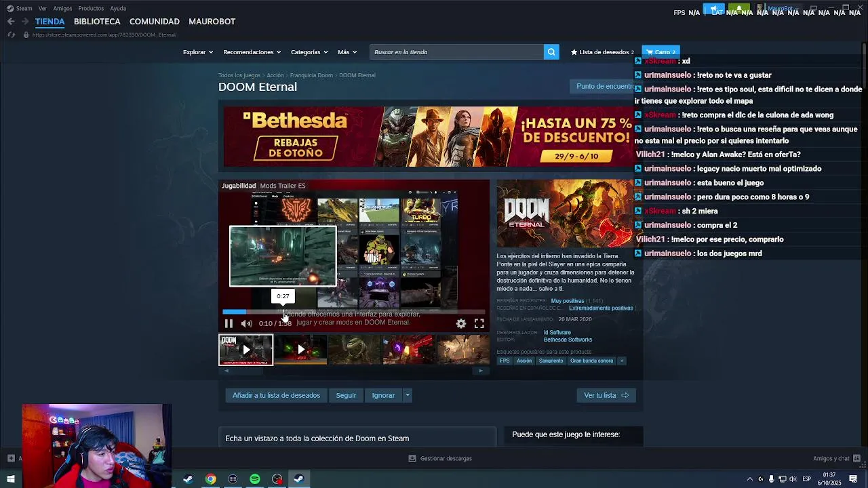Mute the trailer with the speaker icon
The height and width of the screenshot is (488, 868).
[x=246, y=324]
